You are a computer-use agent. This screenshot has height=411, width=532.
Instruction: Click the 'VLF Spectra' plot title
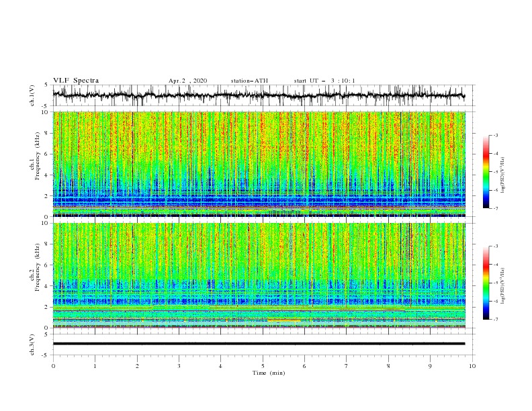76,81
